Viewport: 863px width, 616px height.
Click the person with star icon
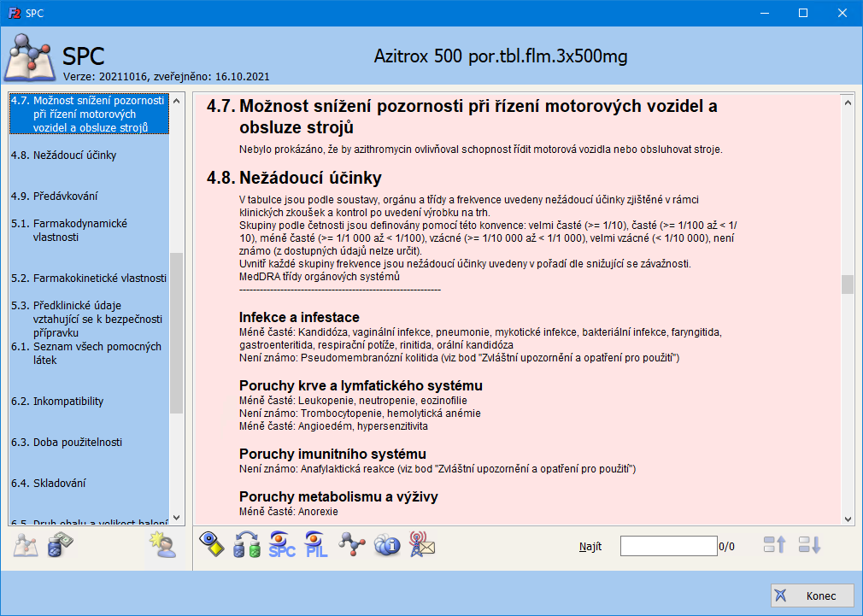[x=163, y=546]
